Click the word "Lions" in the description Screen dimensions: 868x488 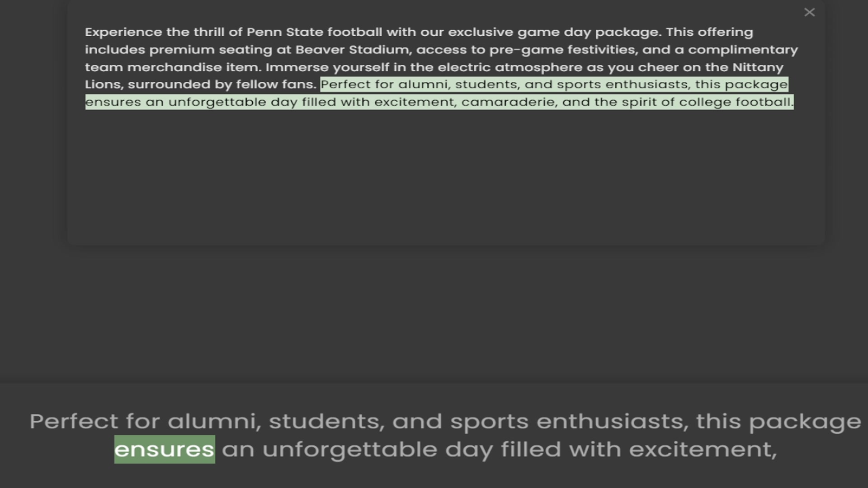[x=103, y=84]
